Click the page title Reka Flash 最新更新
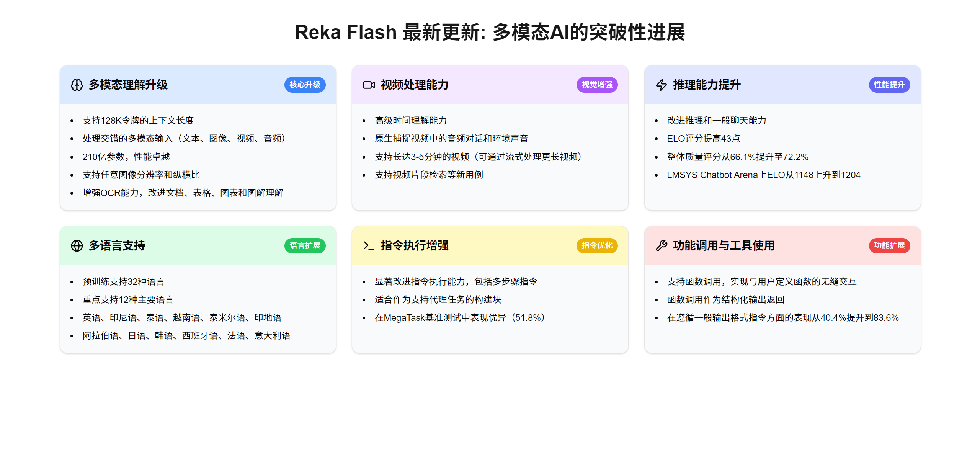The image size is (980, 474). point(490,33)
